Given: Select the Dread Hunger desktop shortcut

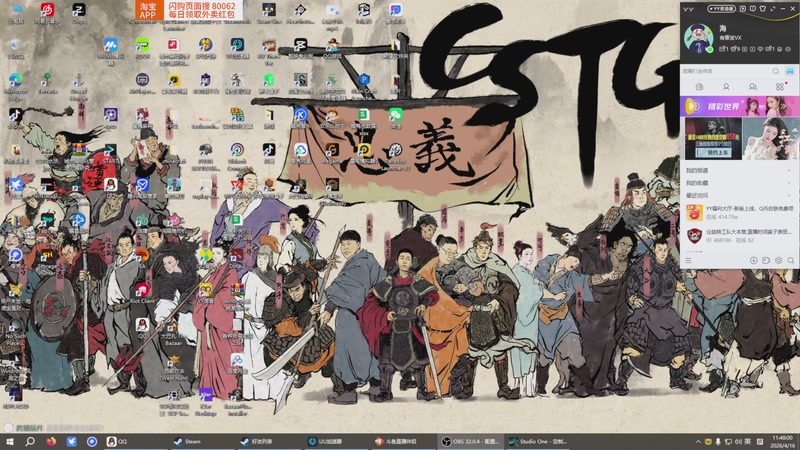Looking at the screenshot, I should (78, 86).
